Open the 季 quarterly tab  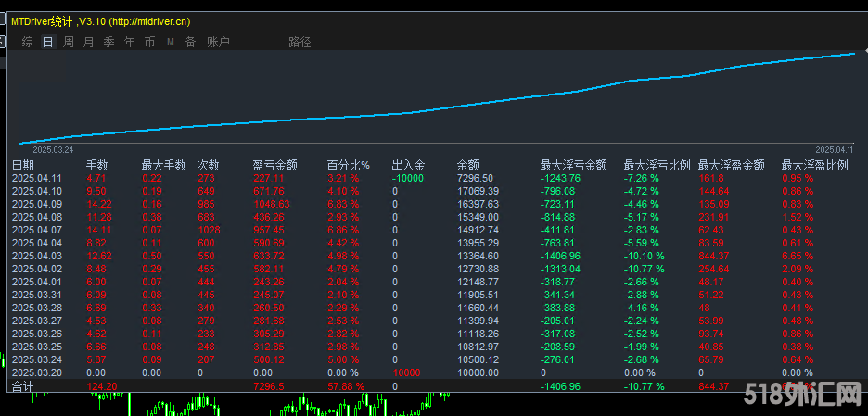[x=109, y=42]
